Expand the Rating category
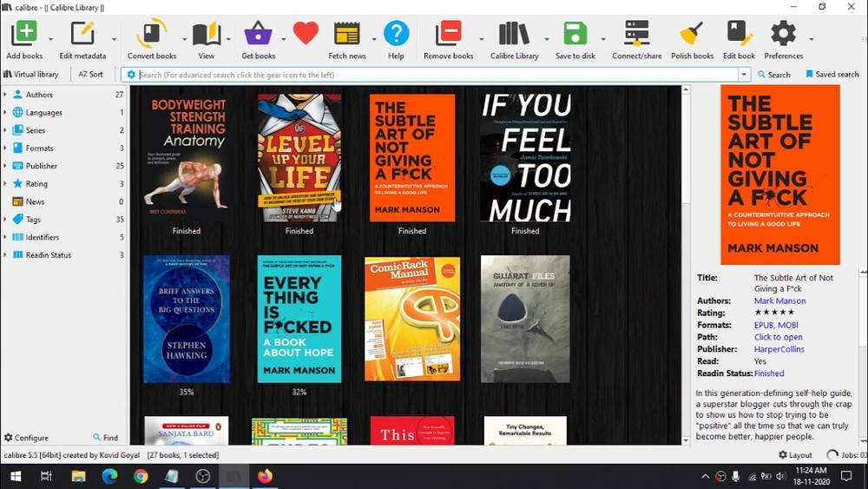 click(5, 183)
